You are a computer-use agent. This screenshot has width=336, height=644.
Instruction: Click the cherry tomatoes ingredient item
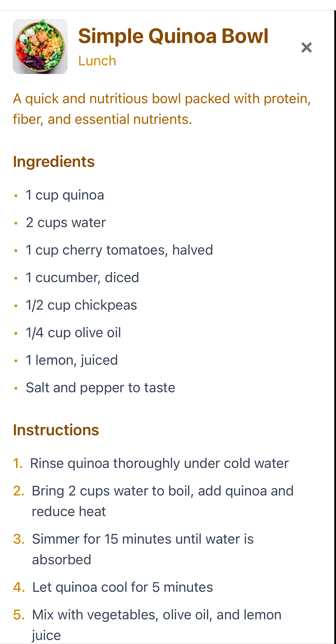(119, 250)
